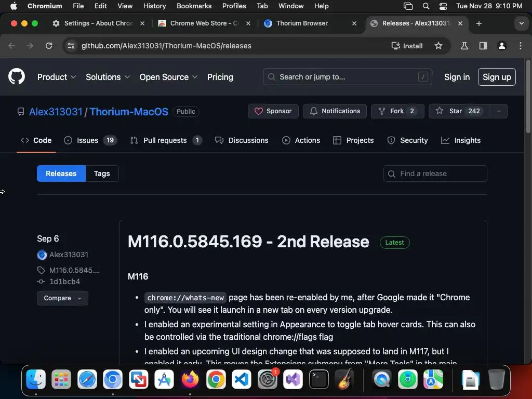Switch to the Tags view
The width and height of the screenshot is (532, 399).
tap(102, 174)
